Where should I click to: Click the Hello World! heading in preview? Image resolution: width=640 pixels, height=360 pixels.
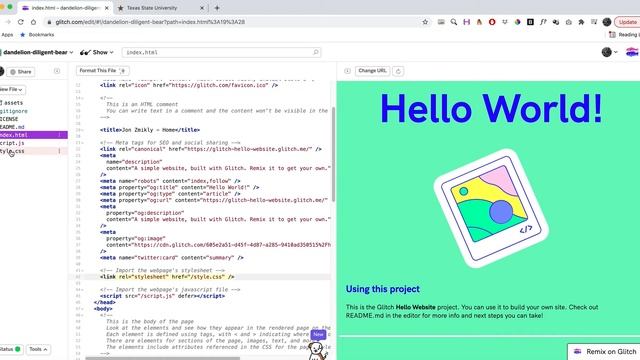491,109
